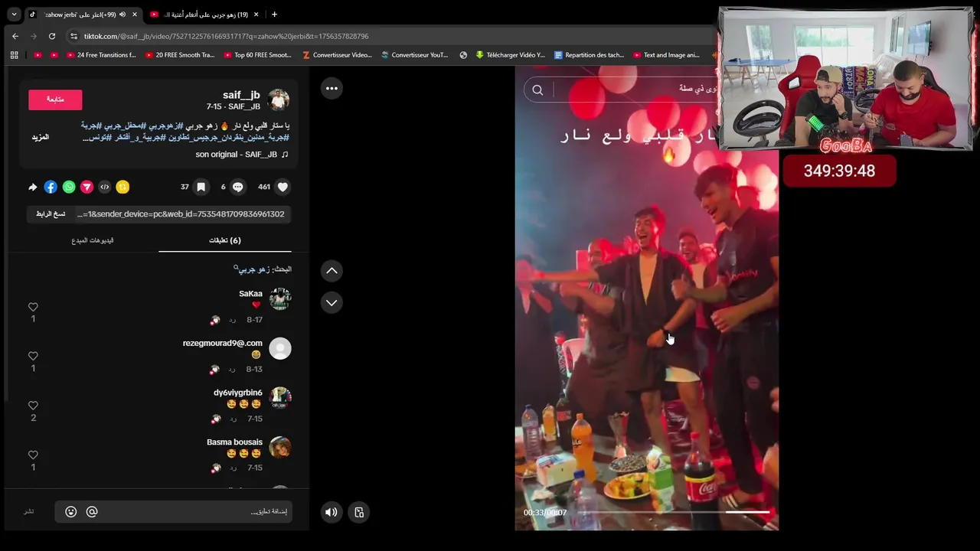
Task: Mute the video with the speaker button
Action: tap(331, 512)
